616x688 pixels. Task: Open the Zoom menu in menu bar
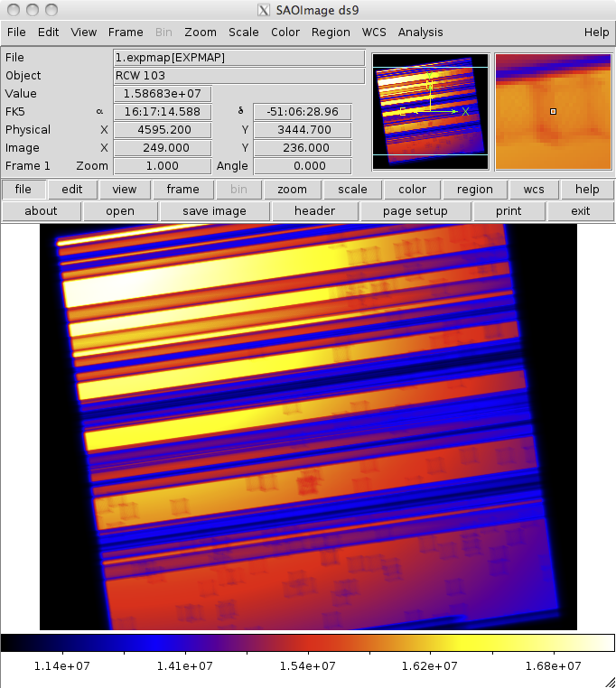(201, 32)
